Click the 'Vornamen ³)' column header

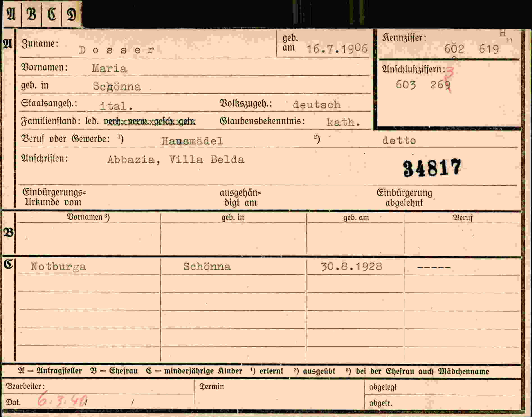click(x=88, y=217)
